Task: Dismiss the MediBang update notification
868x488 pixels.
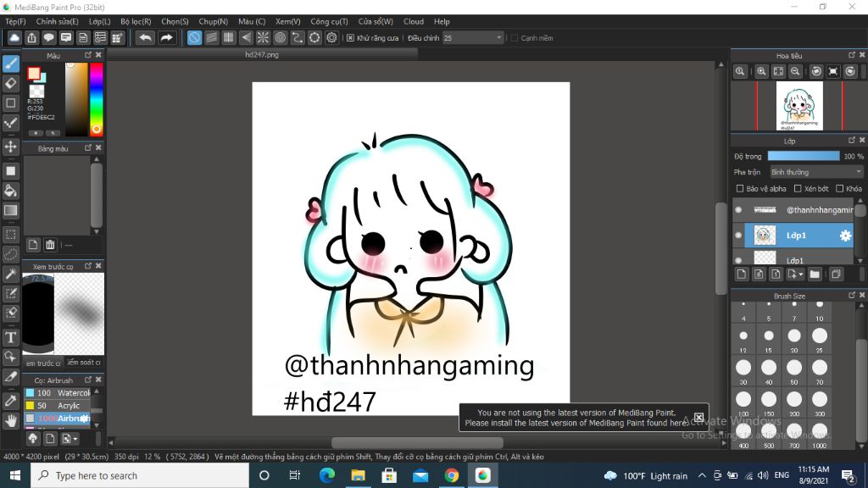Action: (x=698, y=417)
